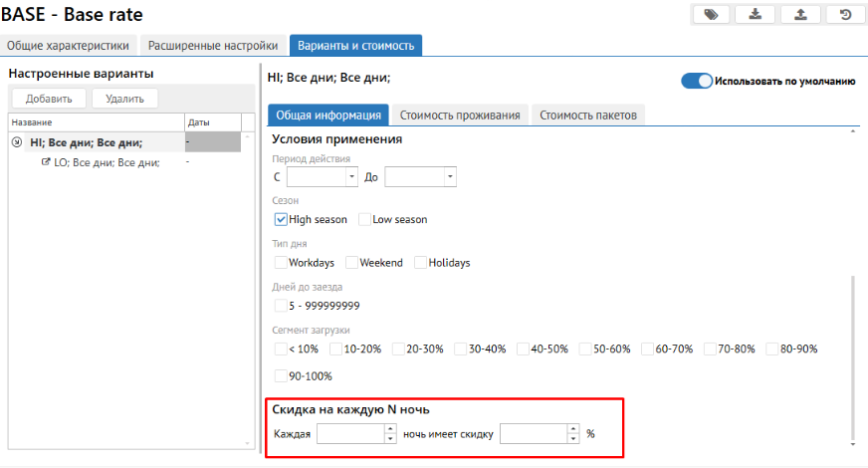Image resolution: width=868 pixels, height=468 pixels.
Task: Enable the 70-80% occupancy checkbox
Action: click(711, 349)
